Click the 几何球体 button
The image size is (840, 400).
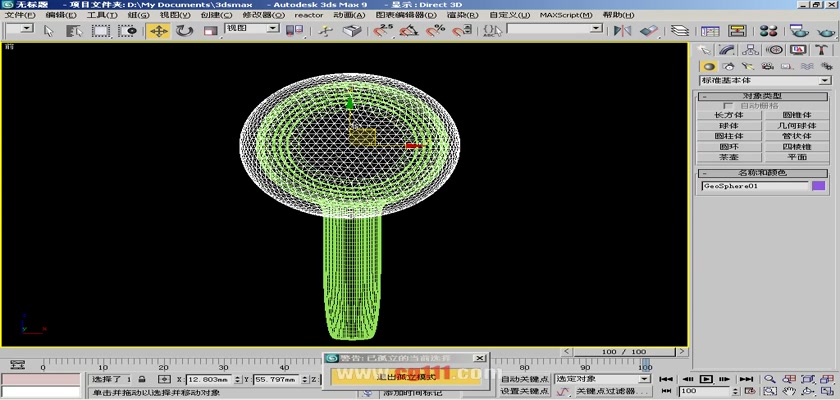[797, 126]
